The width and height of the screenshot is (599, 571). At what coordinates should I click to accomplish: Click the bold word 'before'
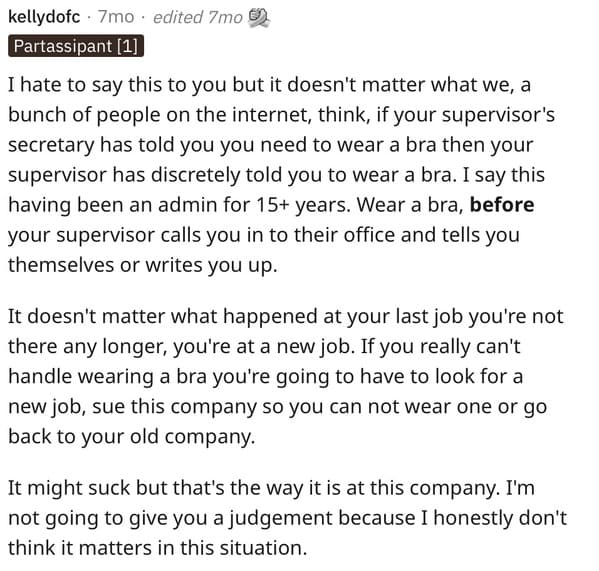coord(502,205)
